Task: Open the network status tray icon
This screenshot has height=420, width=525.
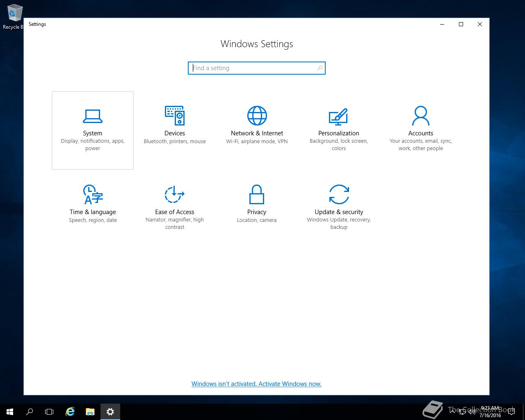Action: (x=462, y=412)
